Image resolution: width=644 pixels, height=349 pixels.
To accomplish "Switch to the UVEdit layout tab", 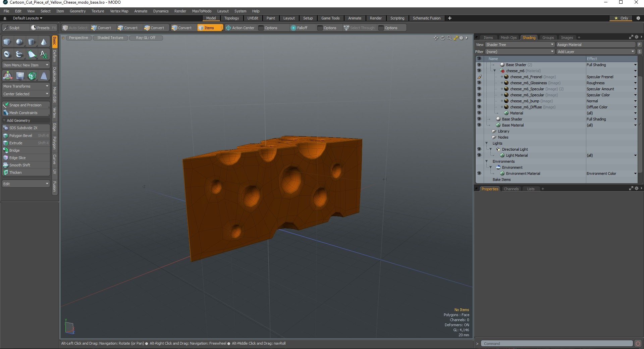I will point(253,18).
